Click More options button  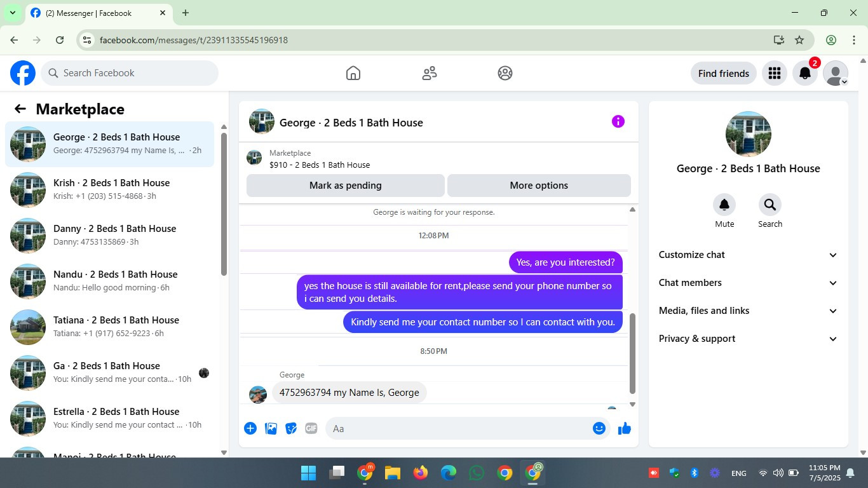539,186
